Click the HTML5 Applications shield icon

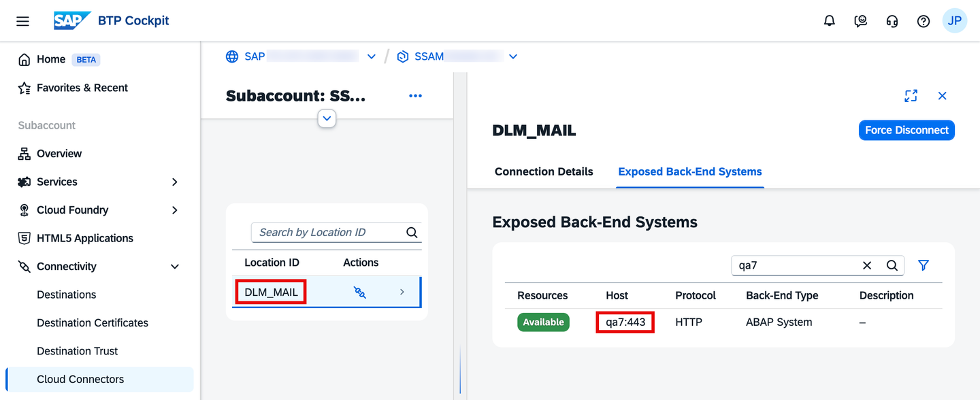coord(24,238)
